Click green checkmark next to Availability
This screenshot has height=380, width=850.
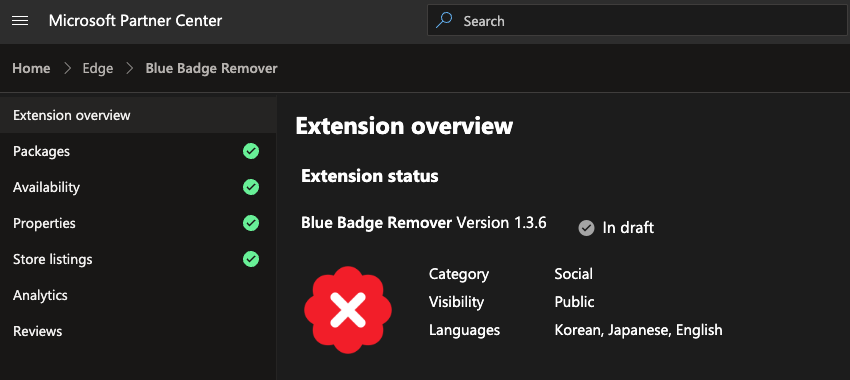coord(251,187)
